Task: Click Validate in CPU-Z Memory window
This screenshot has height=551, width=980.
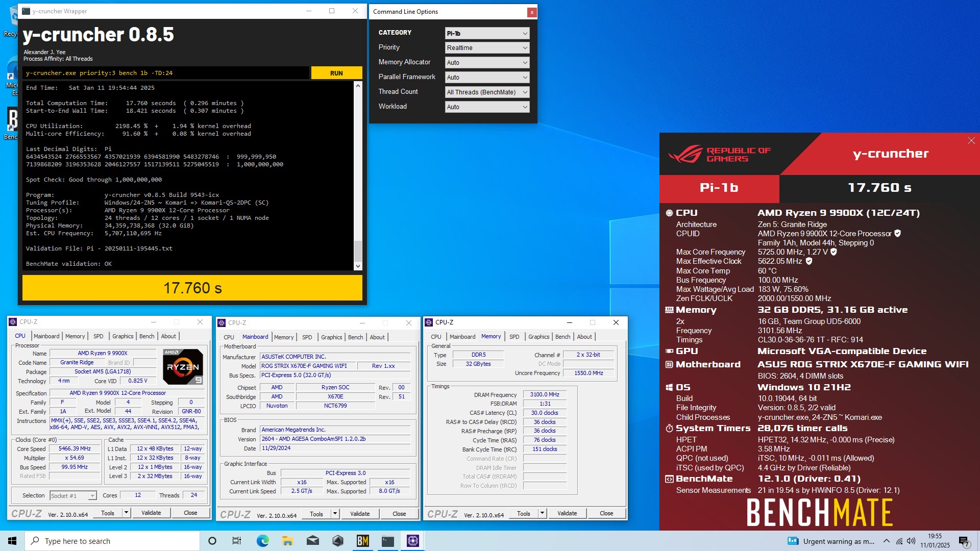Action: click(x=567, y=513)
